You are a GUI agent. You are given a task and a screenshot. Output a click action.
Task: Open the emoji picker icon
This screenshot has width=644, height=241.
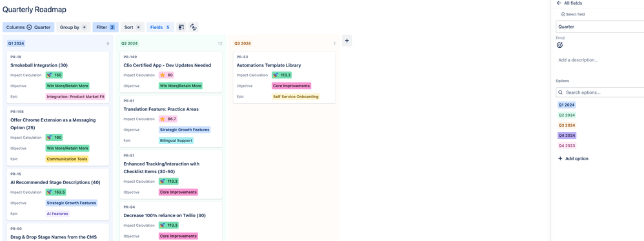pos(559,45)
